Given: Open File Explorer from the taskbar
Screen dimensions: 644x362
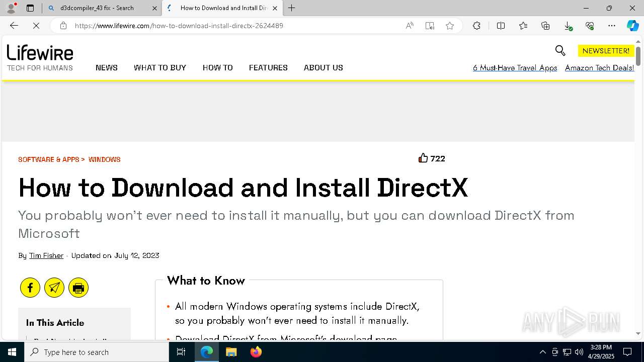Looking at the screenshot, I should 231,352.
